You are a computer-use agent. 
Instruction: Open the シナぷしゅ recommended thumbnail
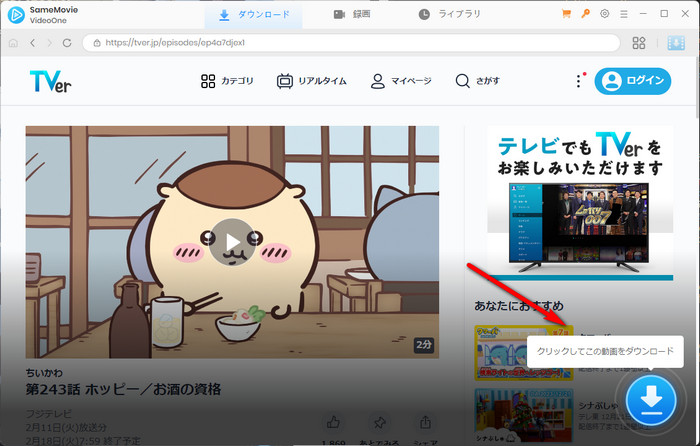(524, 415)
